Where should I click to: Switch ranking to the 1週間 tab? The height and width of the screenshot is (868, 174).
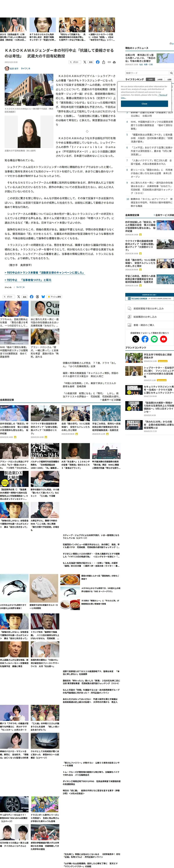click(169, 80)
